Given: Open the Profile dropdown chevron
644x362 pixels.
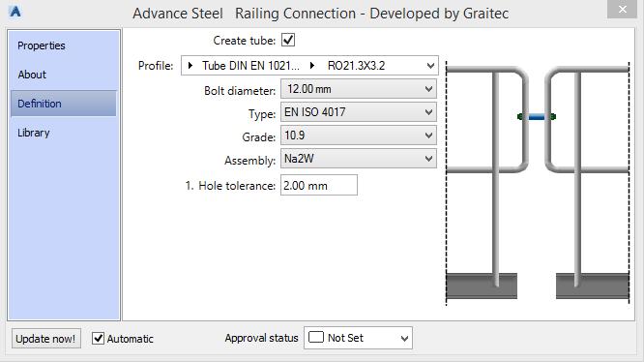Looking at the screenshot, I should (x=430, y=66).
